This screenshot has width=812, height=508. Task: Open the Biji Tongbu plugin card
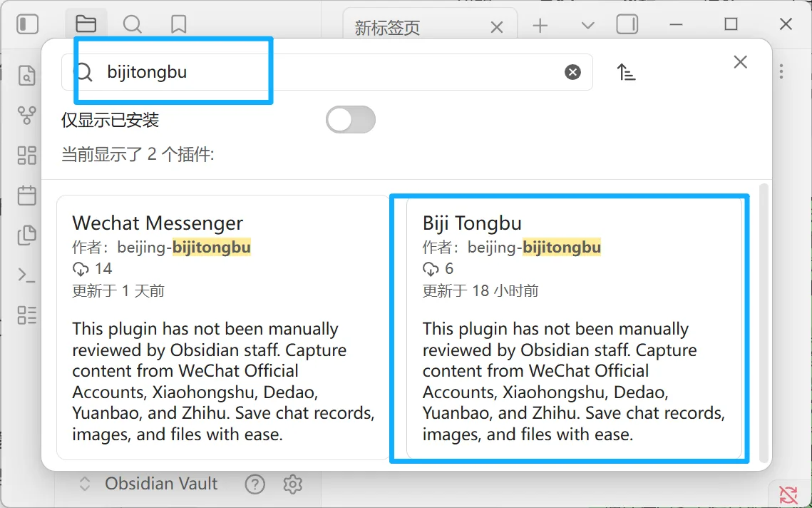575,327
